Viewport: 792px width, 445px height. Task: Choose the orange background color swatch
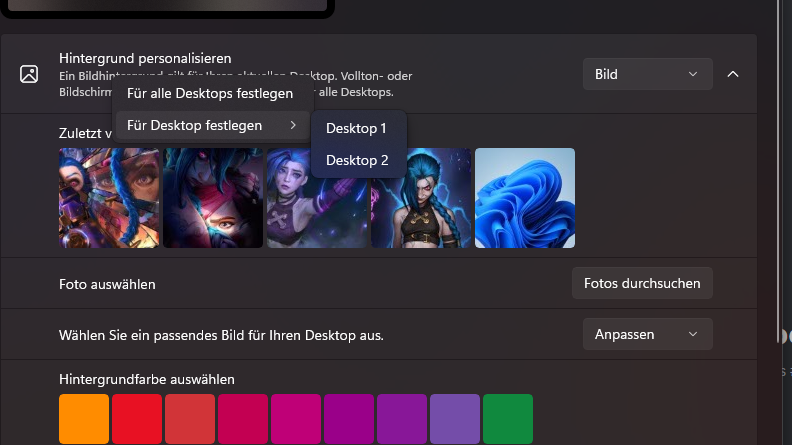point(84,419)
